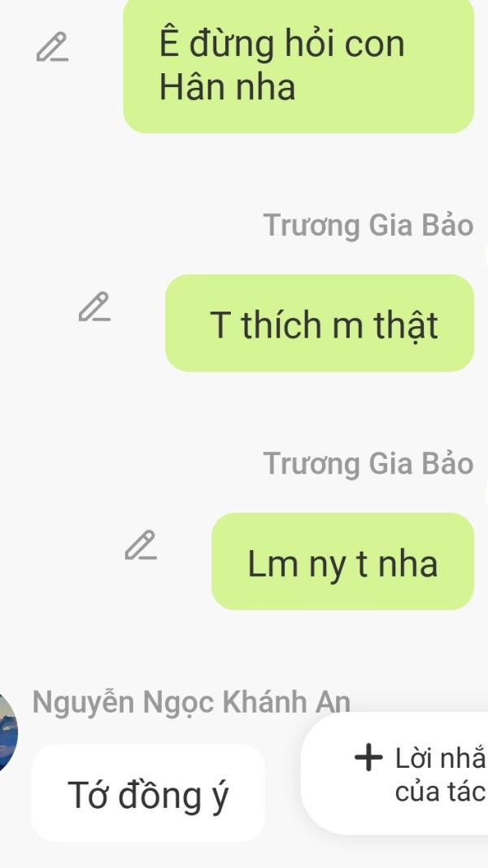Tap the white reply bubble "Tớ đồng ý"
The width and height of the screenshot is (488, 868).
[x=148, y=792]
